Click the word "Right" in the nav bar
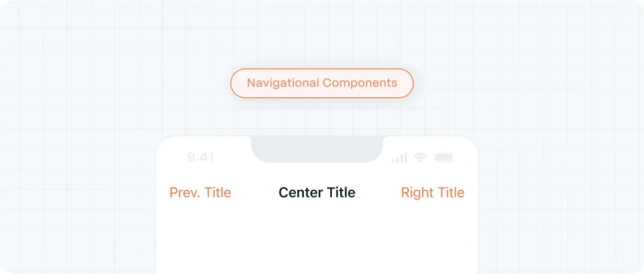The width and height of the screenshot is (644, 274). [x=415, y=192]
